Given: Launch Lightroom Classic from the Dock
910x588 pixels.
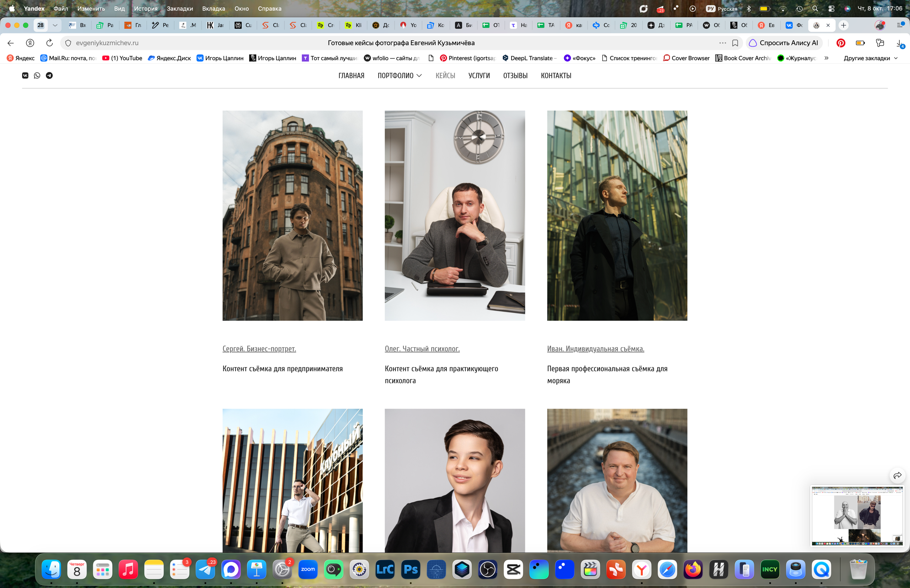Looking at the screenshot, I should click(x=385, y=569).
